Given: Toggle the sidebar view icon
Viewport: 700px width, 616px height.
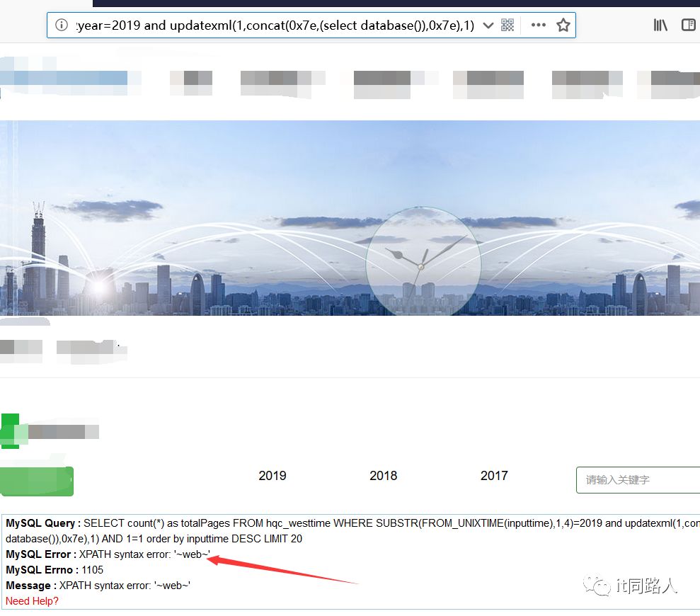Looking at the screenshot, I should click(x=689, y=25).
